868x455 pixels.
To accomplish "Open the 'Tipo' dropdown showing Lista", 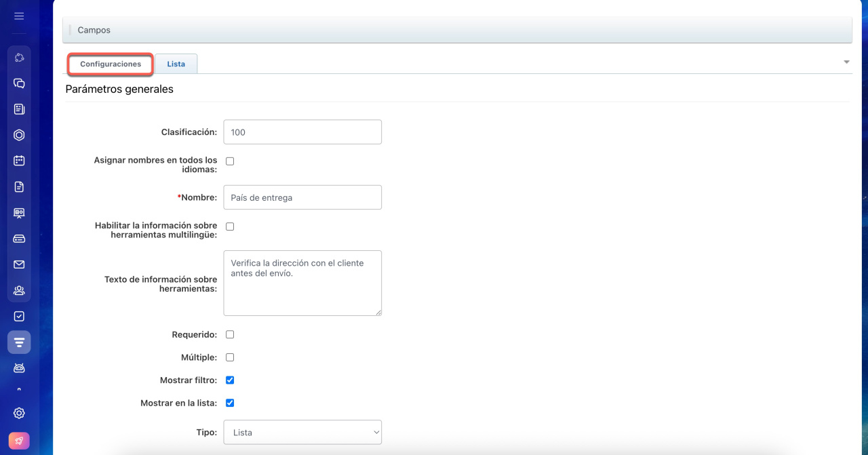I will tap(302, 432).
